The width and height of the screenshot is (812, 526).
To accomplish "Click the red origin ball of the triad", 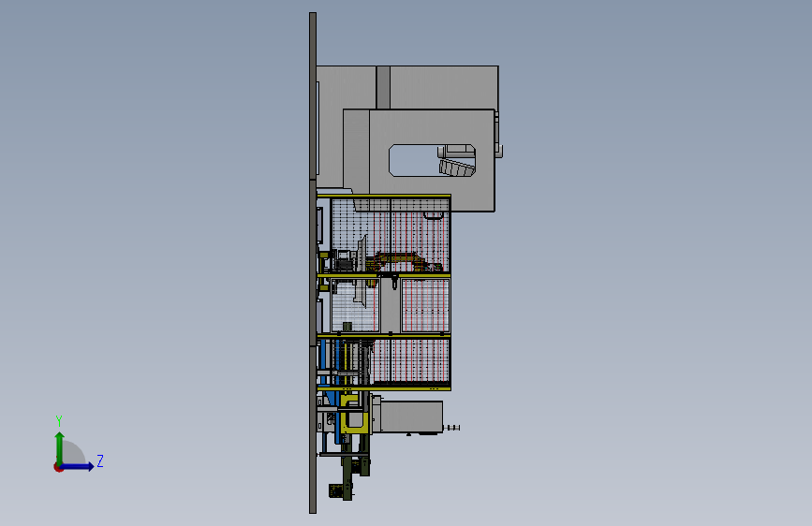I will tap(58, 467).
